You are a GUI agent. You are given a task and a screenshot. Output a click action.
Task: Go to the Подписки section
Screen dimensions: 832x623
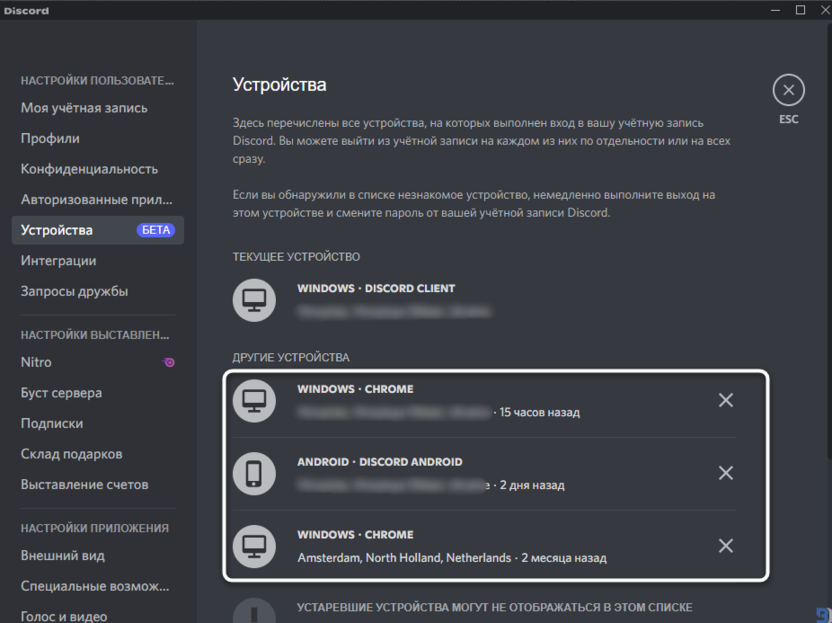[x=52, y=423]
